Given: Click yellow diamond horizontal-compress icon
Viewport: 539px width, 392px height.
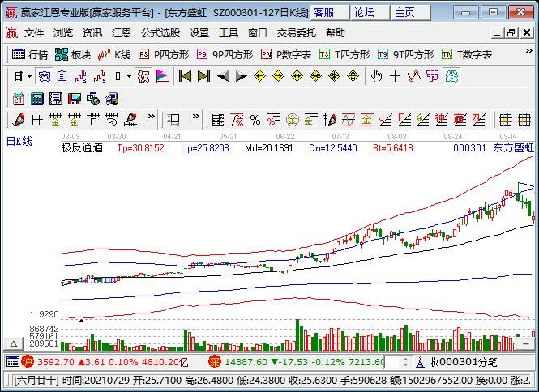Looking at the screenshot, I should click(x=315, y=76).
